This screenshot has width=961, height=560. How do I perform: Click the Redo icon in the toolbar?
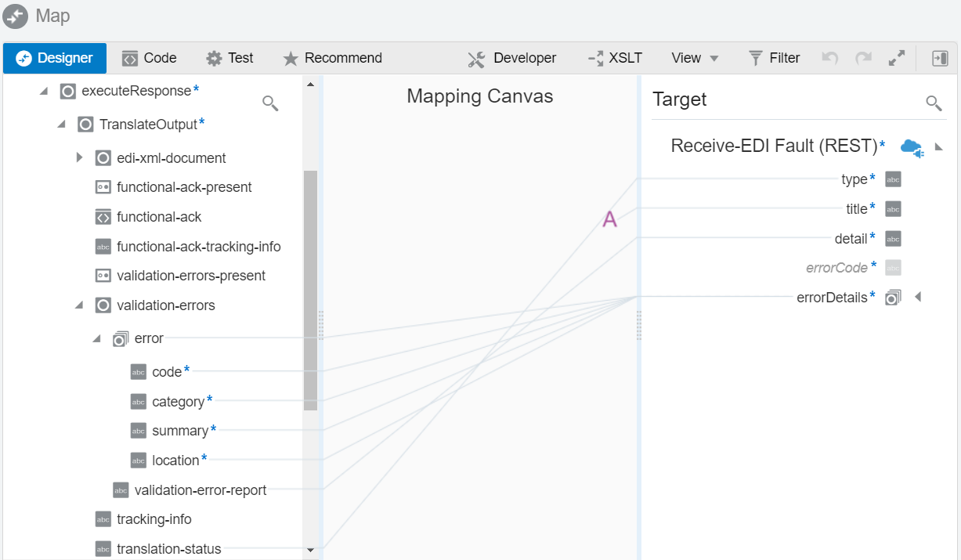pyautogui.click(x=862, y=57)
